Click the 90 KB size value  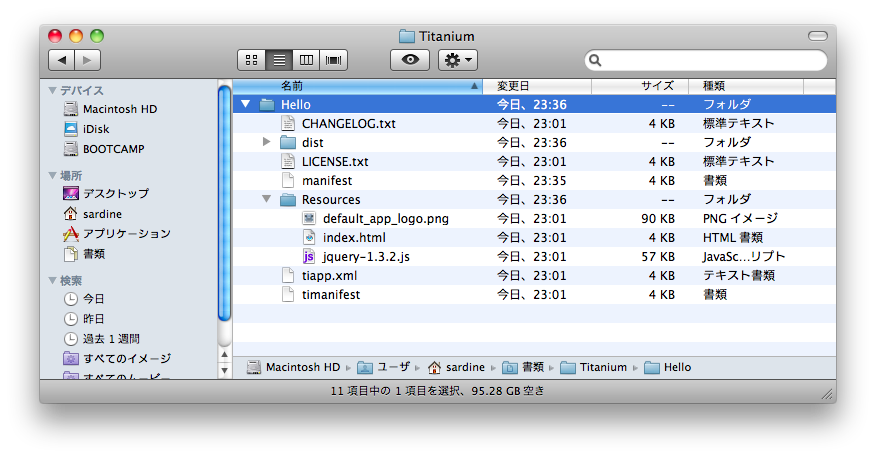(x=658, y=218)
